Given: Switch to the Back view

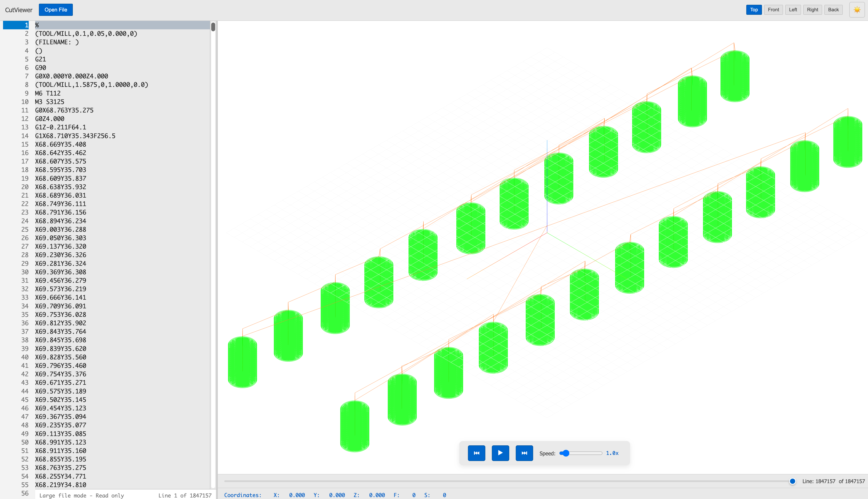Looking at the screenshot, I should [x=833, y=10].
